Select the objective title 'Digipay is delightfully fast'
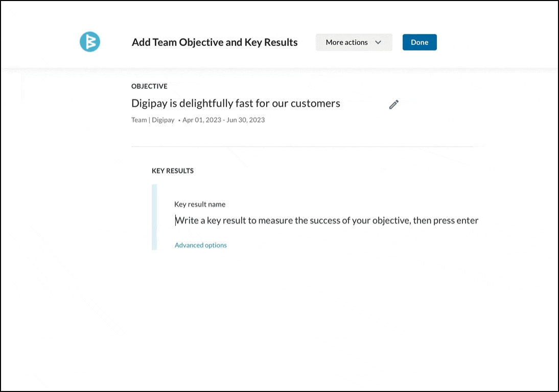559x392 pixels. coord(192,103)
